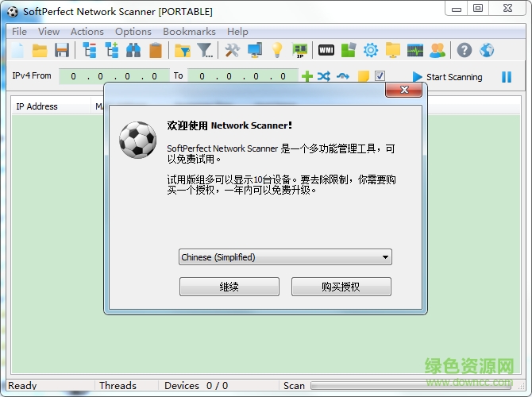Open help via question mark icon
This screenshot has height=397, width=532.
[465, 50]
